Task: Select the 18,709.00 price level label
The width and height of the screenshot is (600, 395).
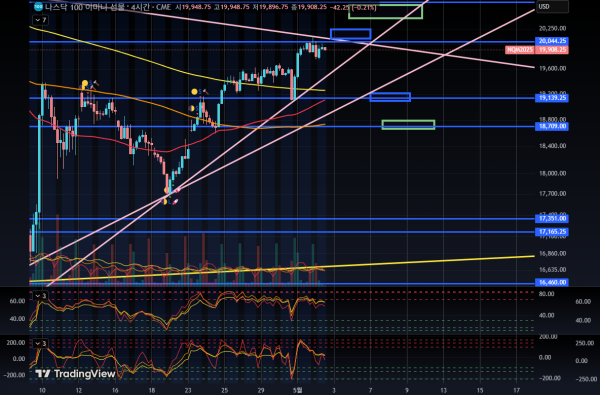Action: (551, 126)
